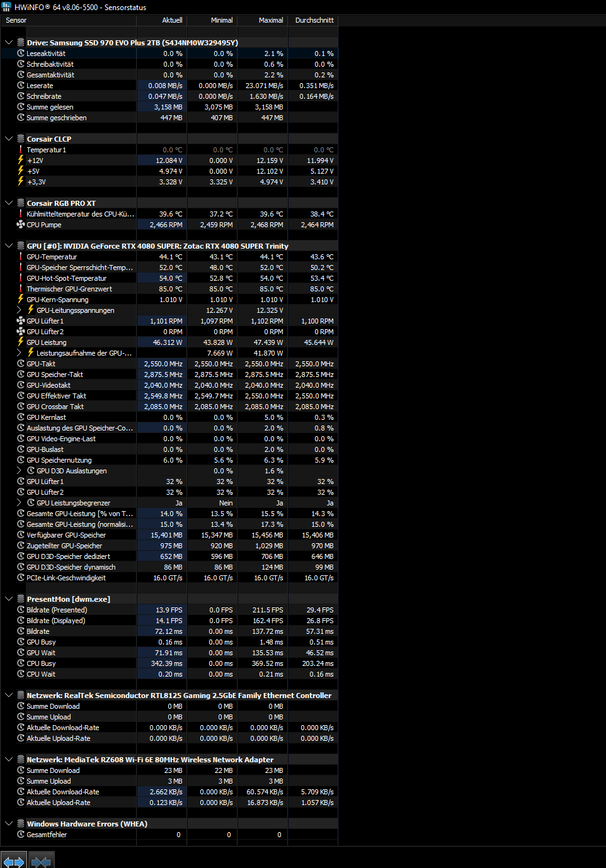Viewport: 606px width, 868px height.
Task: Click the chip icon of Corsair RGB PRO XT group
Action: tap(21, 203)
